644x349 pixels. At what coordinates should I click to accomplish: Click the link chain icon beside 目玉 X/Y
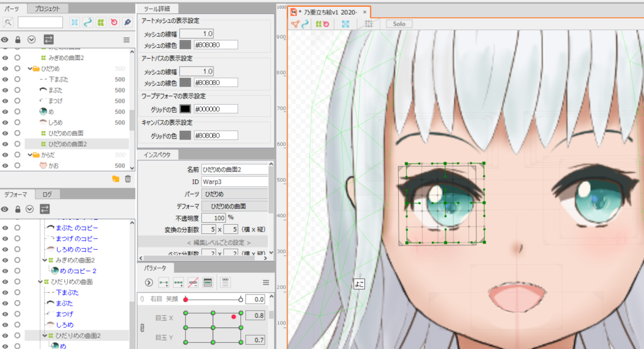tap(142, 328)
